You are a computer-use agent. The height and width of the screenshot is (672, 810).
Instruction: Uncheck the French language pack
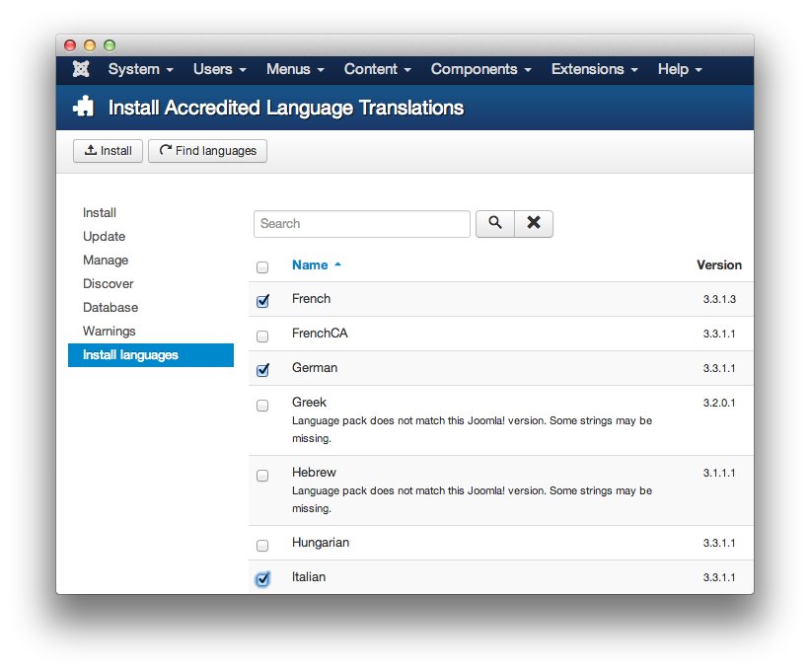click(262, 298)
